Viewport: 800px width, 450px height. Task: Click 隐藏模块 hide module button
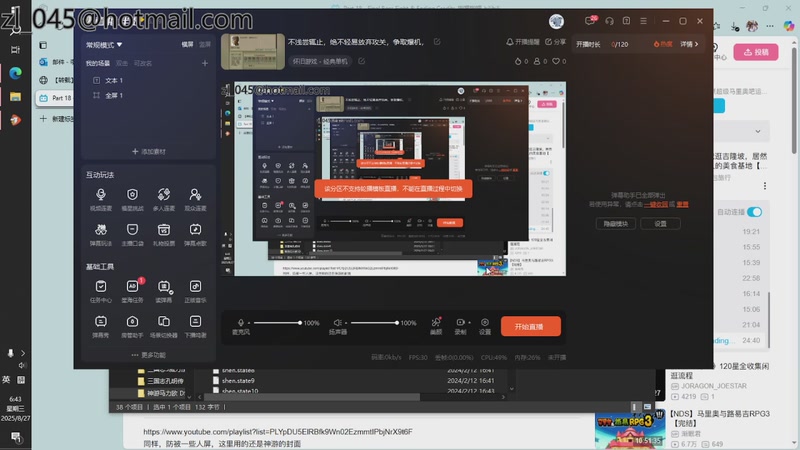tap(616, 223)
